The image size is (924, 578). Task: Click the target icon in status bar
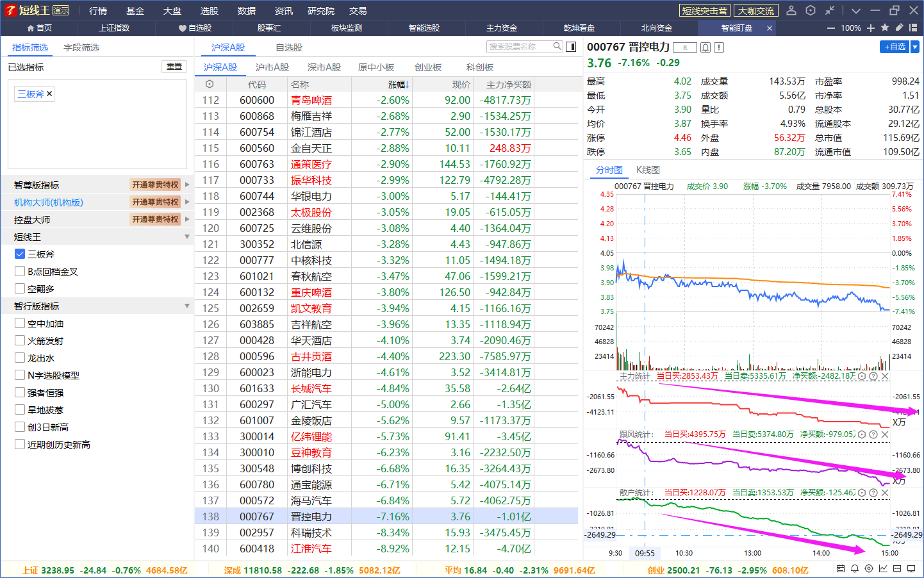pos(869,568)
